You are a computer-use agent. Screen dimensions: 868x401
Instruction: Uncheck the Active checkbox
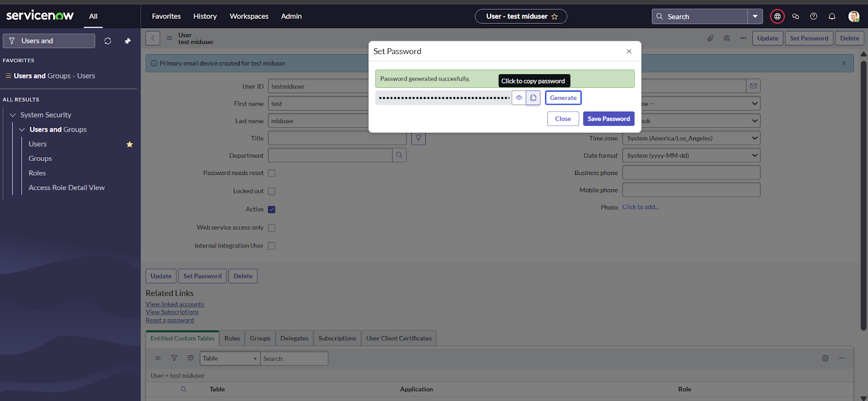(x=272, y=210)
